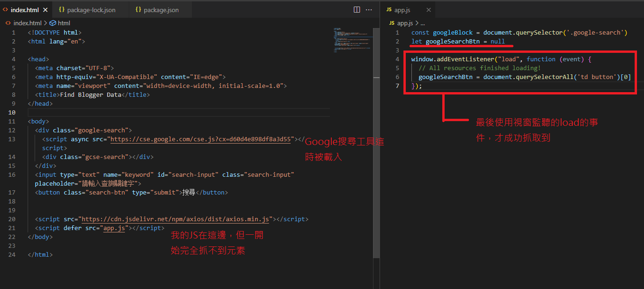
Task: Switch to the package.json tab
Action: point(161,10)
